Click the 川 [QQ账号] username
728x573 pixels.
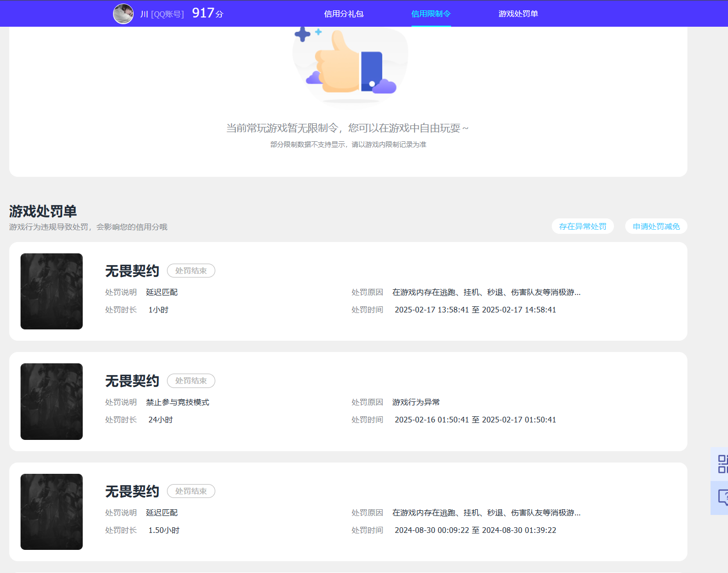pos(162,14)
